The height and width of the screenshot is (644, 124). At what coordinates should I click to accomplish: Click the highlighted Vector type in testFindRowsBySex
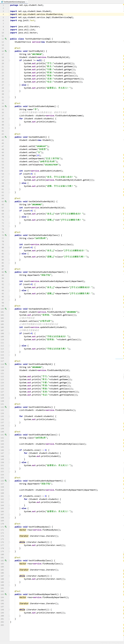tap(23, 530)
